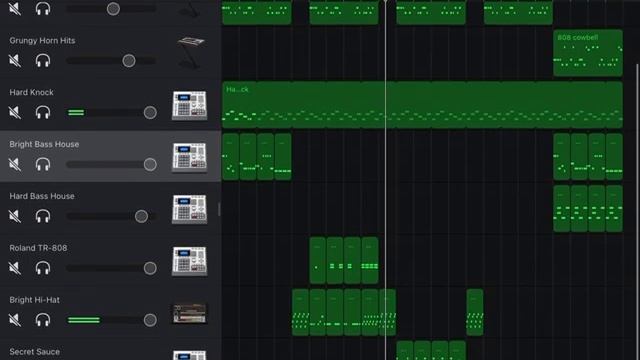Adjust Hard Knock volume slider knob
Image resolution: width=640 pixels, height=360 pixels.
pos(150,113)
